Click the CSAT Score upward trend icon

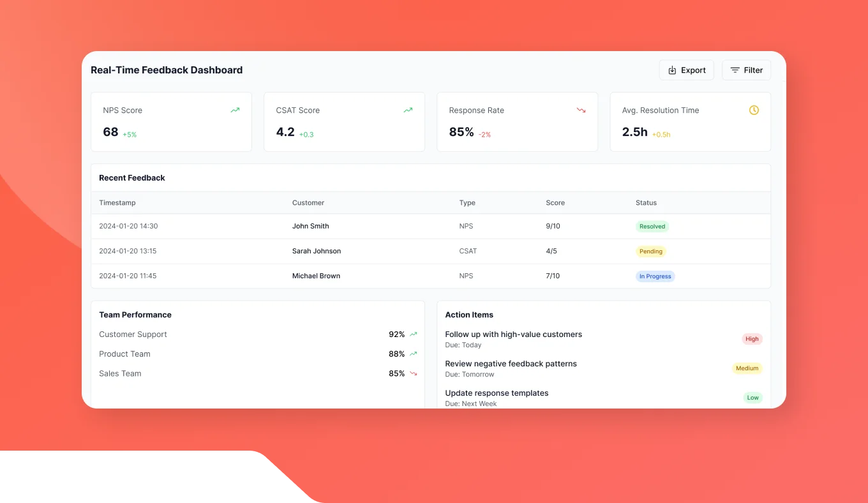(408, 110)
